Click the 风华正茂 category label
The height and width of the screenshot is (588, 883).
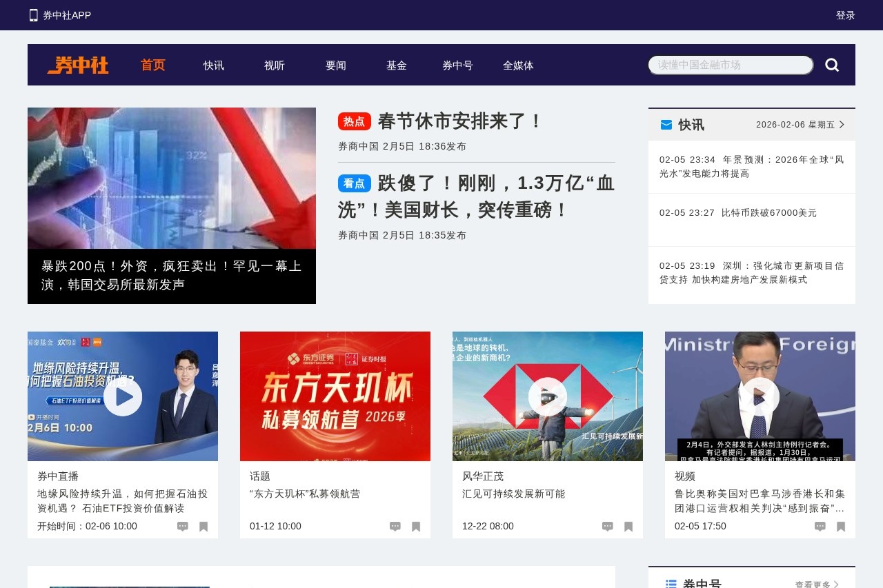pyautogui.click(x=483, y=476)
